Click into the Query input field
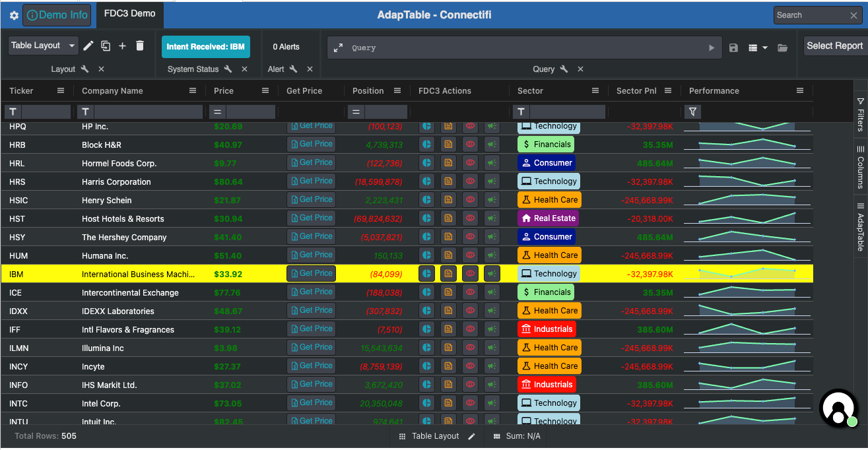Image resolution: width=868 pixels, height=450 pixels. tap(526, 48)
